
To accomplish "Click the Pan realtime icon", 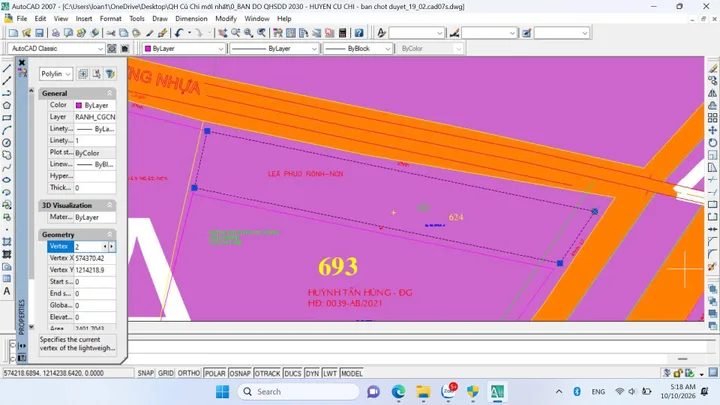I will tap(223, 33).
